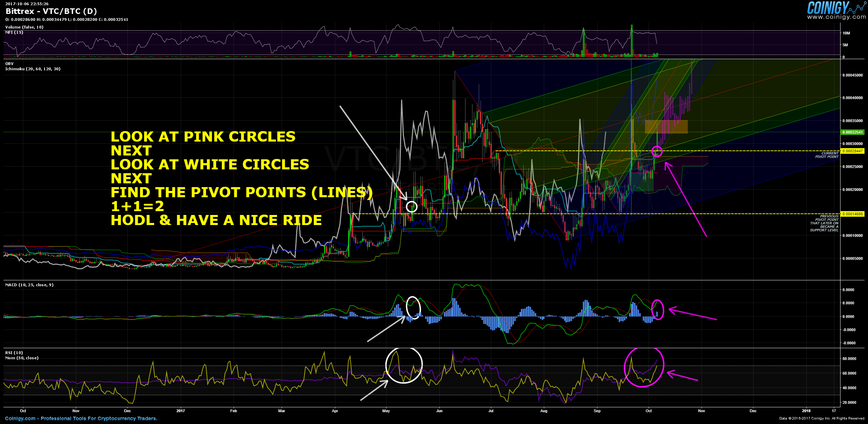Click the RSI 60.0000 axis label
The height and width of the screenshot is (424, 868).
[849, 373]
